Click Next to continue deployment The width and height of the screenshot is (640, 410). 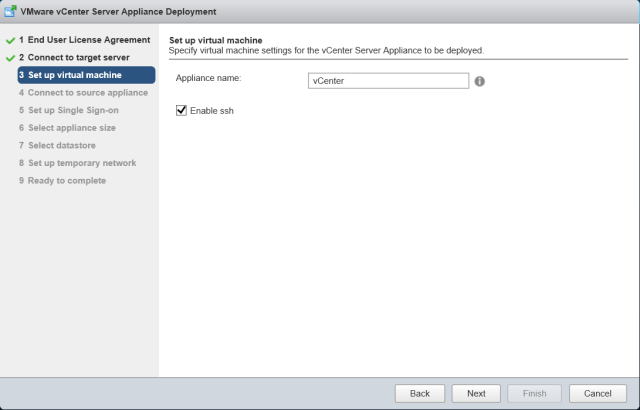tap(476, 393)
